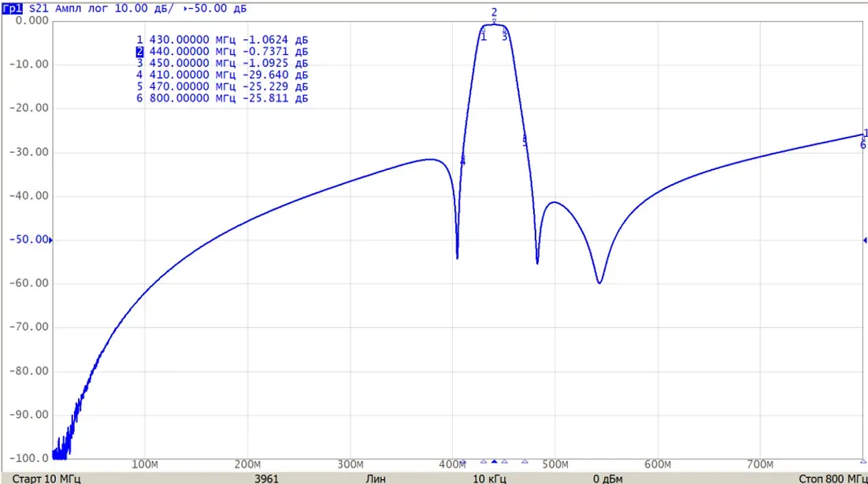This screenshot has height=484, width=868.
Task: Click the Лин sweep type field
Action: [x=376, y=478]
